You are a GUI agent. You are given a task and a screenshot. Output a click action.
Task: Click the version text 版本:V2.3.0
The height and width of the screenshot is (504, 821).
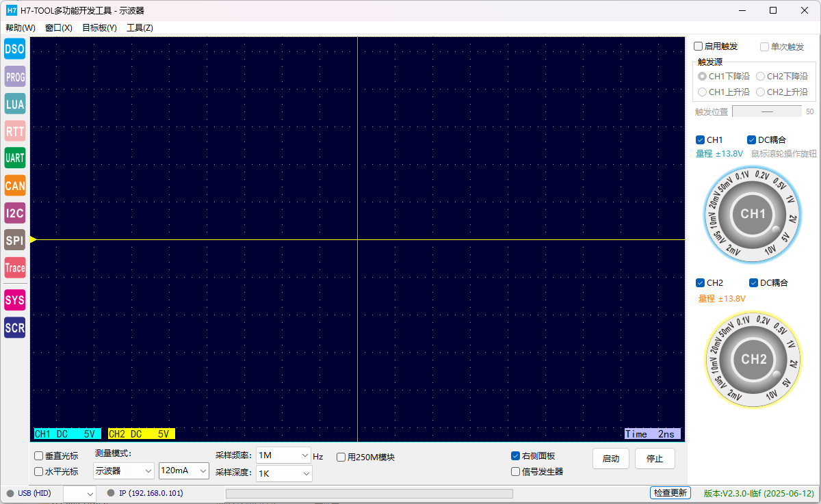[x=759, y=493]
